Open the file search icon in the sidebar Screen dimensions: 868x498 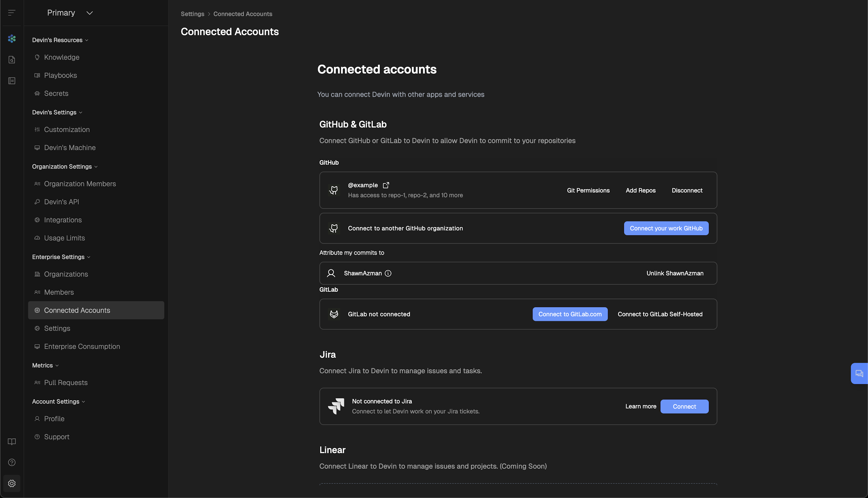11,60
